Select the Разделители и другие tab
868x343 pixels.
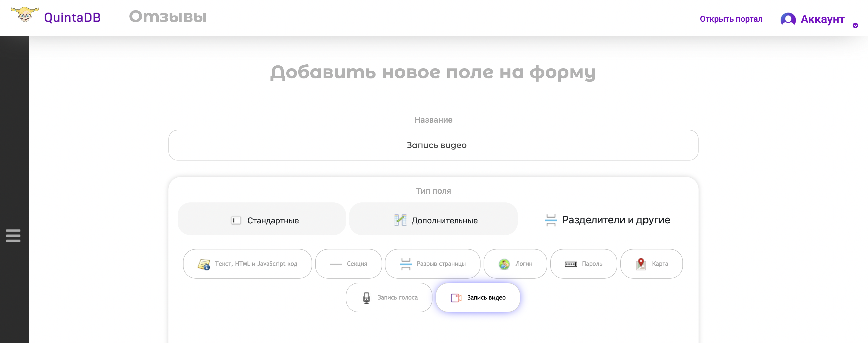pos(608,220)
